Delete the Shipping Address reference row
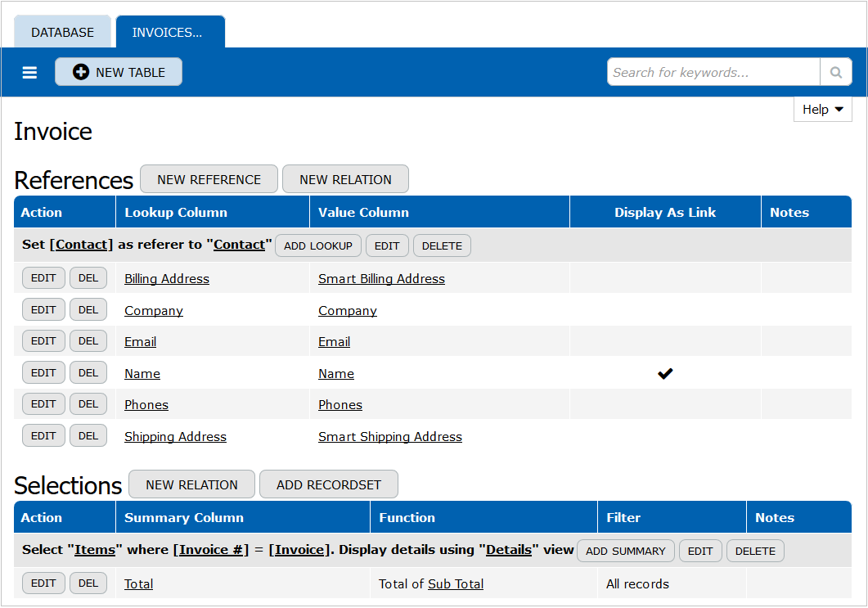This screenshot has width=868, height=608. tap(88, 436)
